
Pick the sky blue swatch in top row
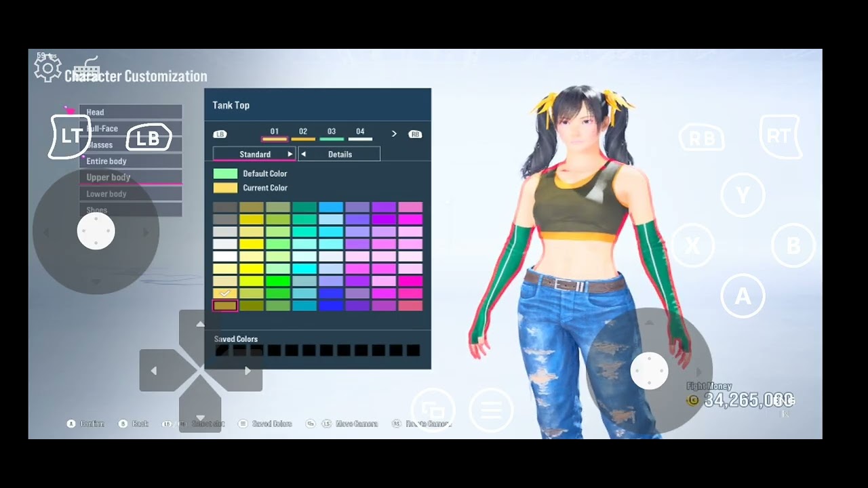click(331, 207)
